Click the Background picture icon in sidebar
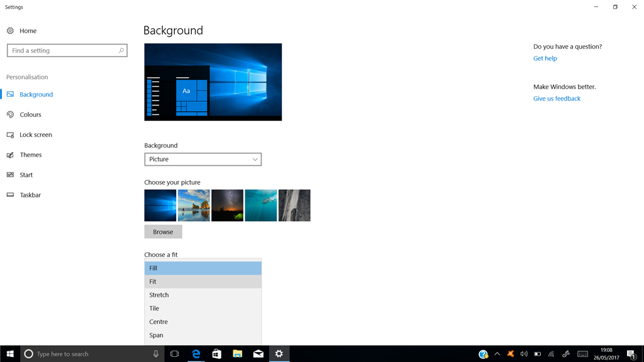 coord(10,94)
